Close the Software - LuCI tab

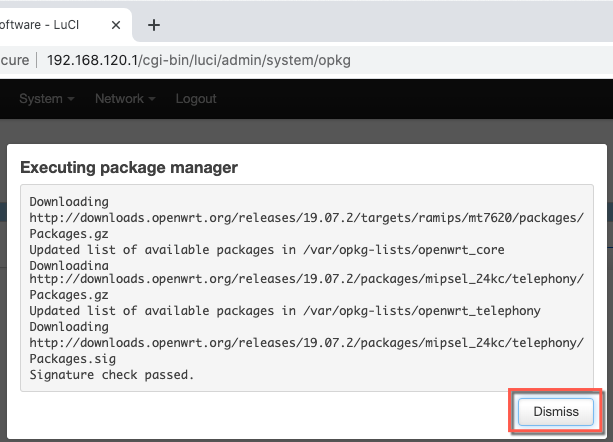click(x=116, y=25)
